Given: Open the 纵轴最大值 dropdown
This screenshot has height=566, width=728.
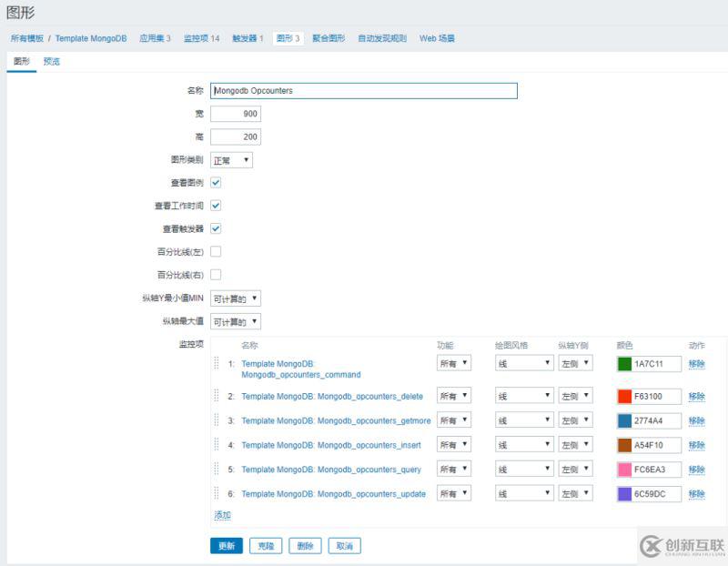Looking at the screenshot, I should point(236,321).
